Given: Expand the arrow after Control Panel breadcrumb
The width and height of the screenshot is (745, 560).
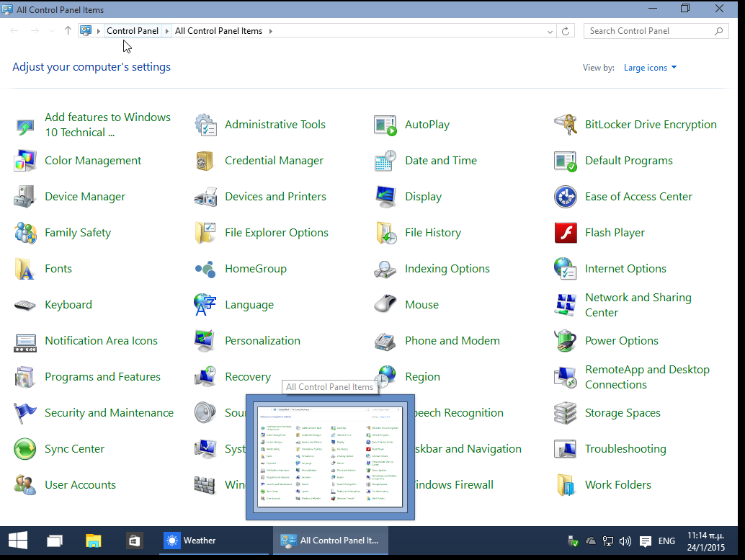Looking at the screenshot, I should [166, 32].
